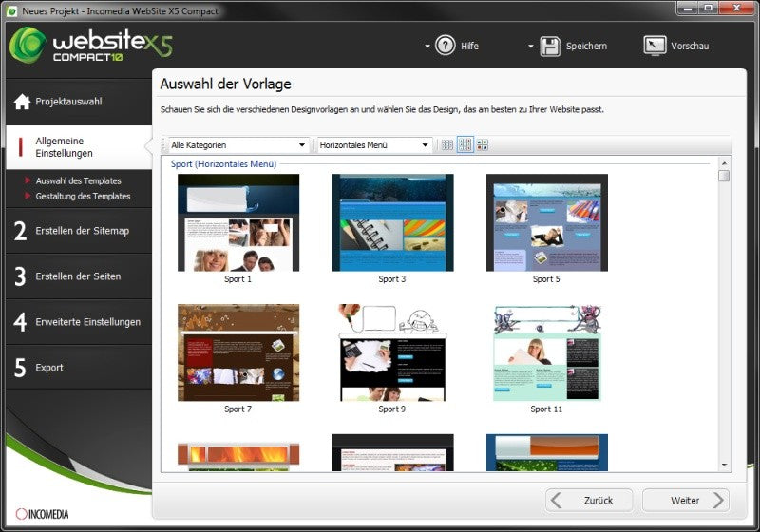Click the application icon in title bar
Screen dimensions: 760x532
click(x=11, y=10)
